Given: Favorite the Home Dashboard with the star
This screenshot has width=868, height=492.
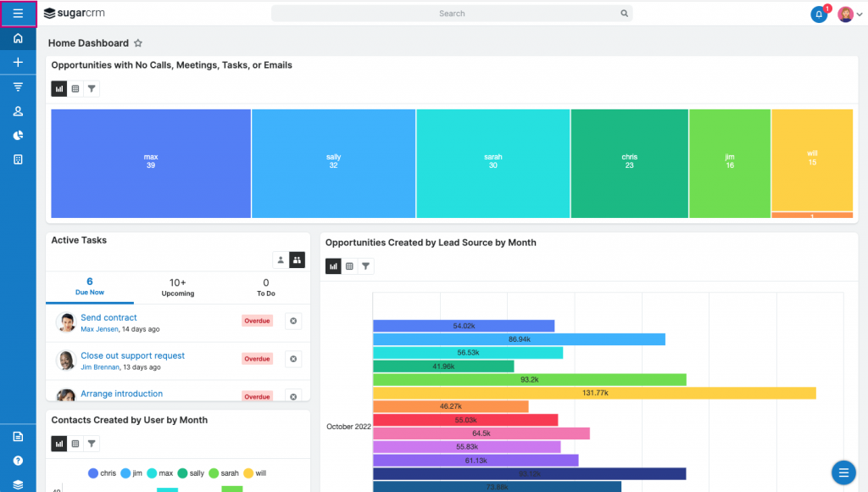Looking at the screenshot, I should pos(138,42).
